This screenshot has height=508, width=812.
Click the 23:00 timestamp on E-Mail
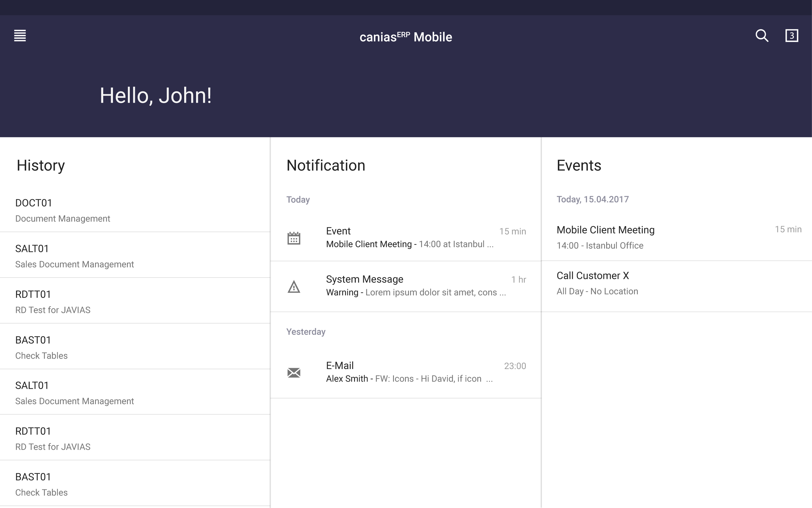[x=515, y=366]
